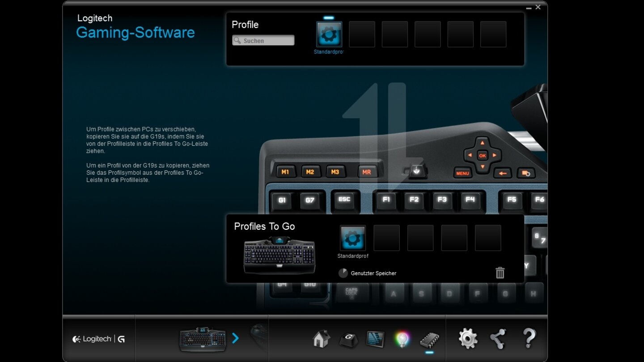Click the keyboard image in Profiles To Go

[x=280, y=255]
